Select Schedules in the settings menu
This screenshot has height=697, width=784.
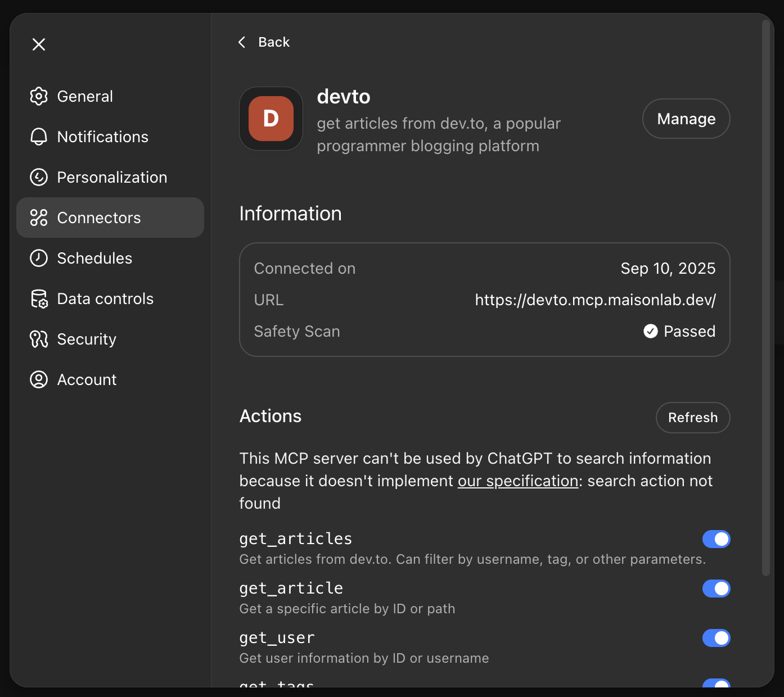tap(95, 258)
